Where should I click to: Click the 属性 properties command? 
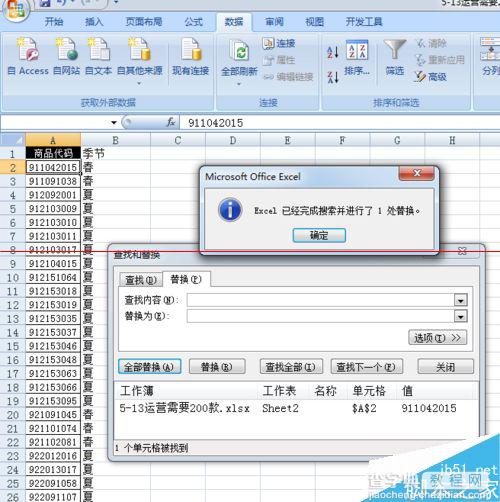[x=279, y=60]
